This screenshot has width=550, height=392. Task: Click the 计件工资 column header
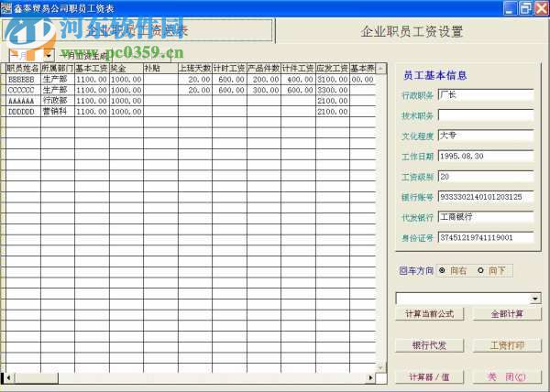pyautogui.click(x=298, y=69)
